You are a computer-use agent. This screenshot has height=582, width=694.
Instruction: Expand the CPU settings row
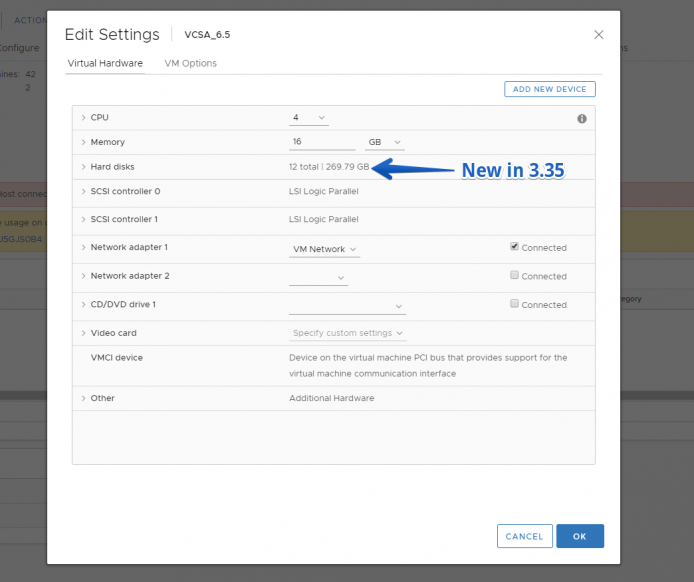point(83,118)
